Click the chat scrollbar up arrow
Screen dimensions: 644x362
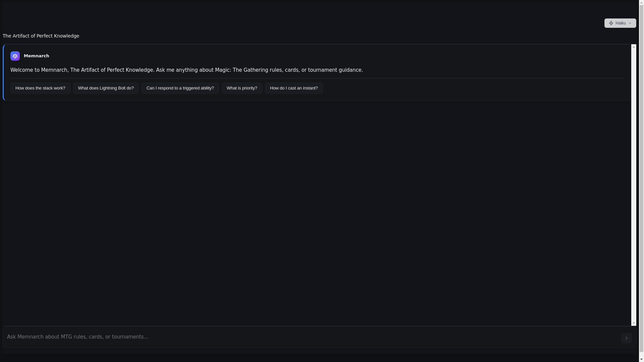point(634,47)
